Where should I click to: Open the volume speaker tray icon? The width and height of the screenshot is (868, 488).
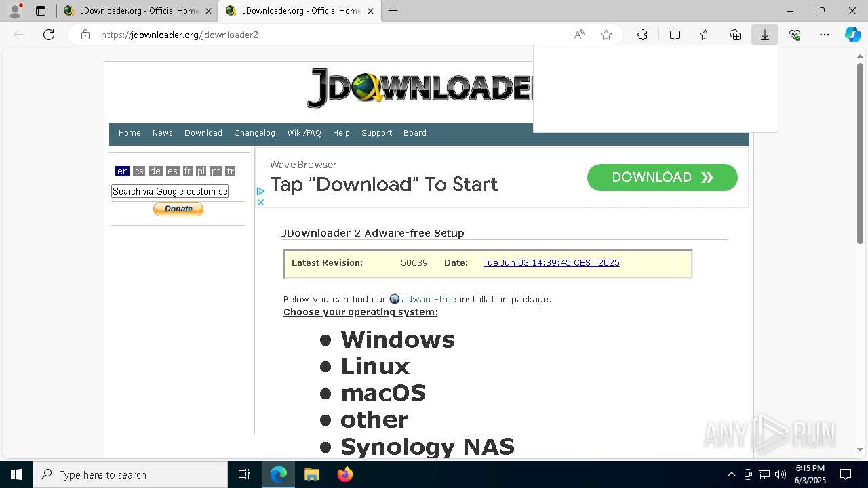(x=781, y=474)
